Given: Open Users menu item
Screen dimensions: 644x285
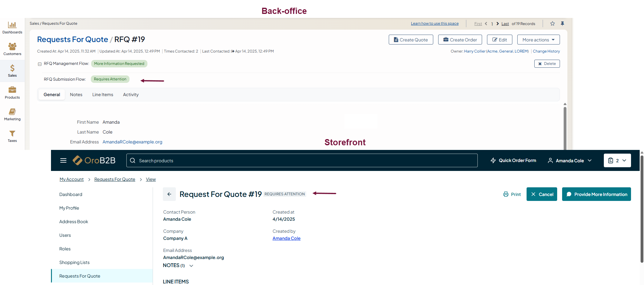Looking at the screenshot, I should (x=65, y=235).
